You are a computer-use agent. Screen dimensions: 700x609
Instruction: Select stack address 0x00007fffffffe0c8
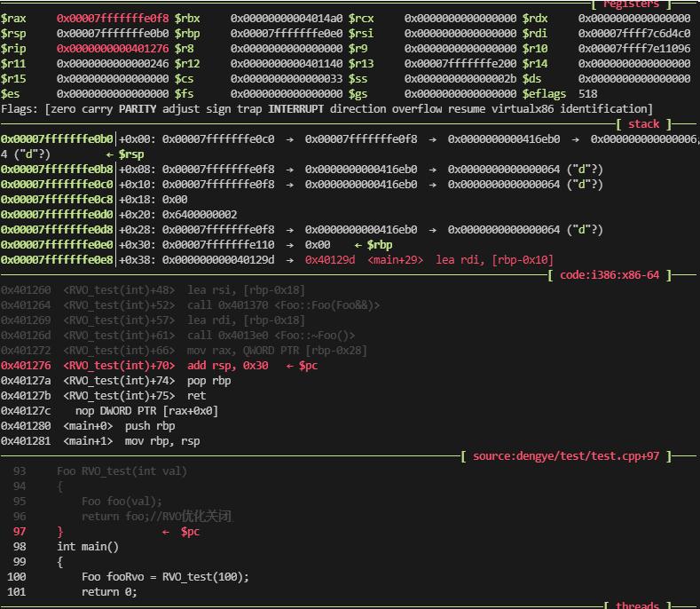point(57,199)
